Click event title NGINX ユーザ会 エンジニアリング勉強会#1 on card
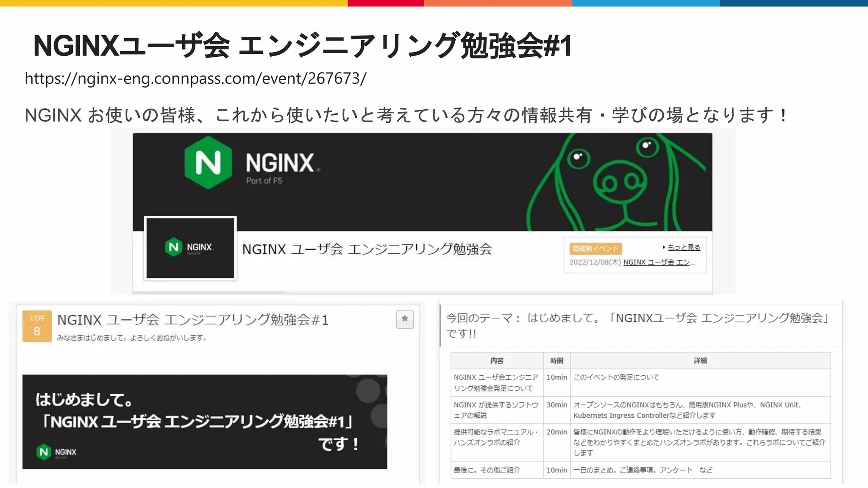Image resolution: width=868 pixels, height=488 pixels. 193,320
